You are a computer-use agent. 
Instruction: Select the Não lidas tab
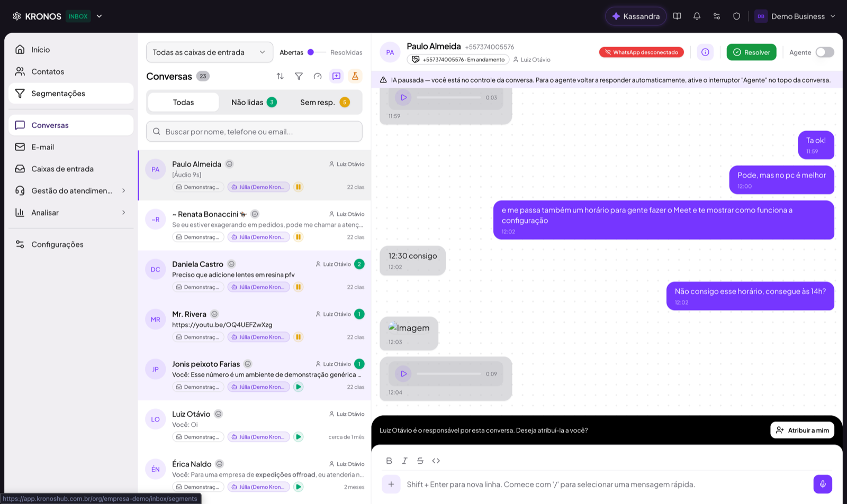(x=254, y=102)
